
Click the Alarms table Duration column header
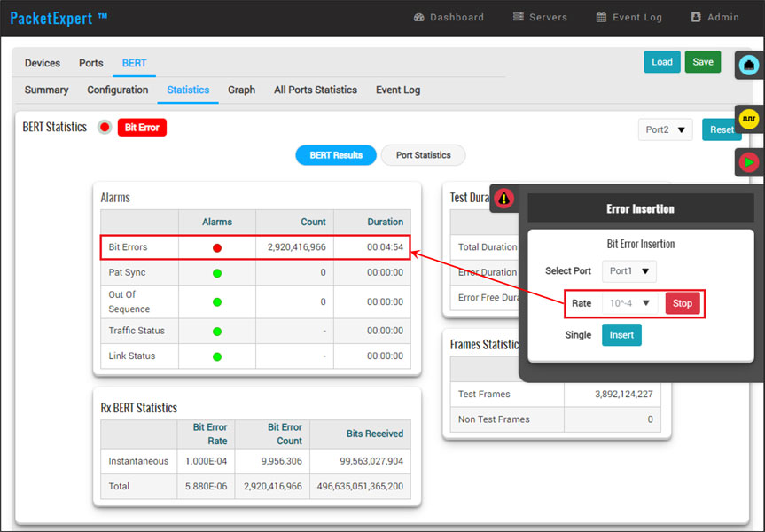pyautogui.click(x=386, y=222)
